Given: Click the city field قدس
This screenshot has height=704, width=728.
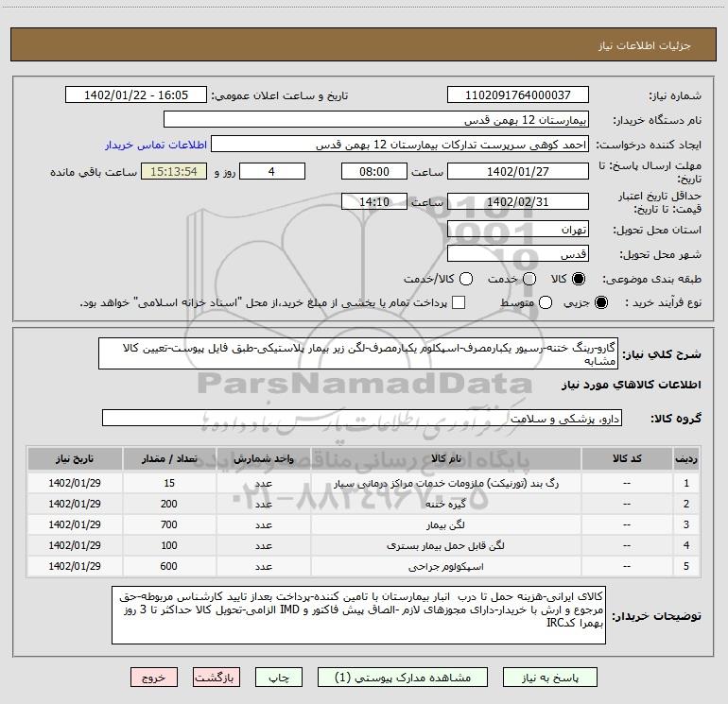Looking at the screenshot, I should (518, 254).
